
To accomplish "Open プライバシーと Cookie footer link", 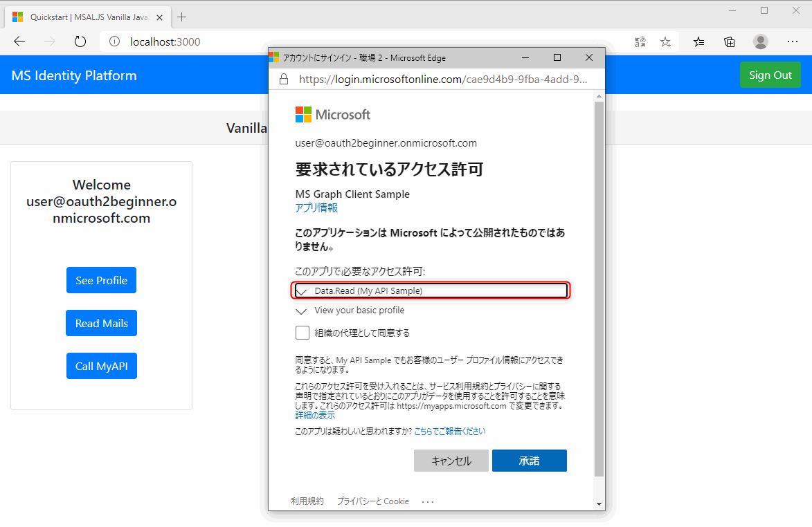I will coord(373,501).
